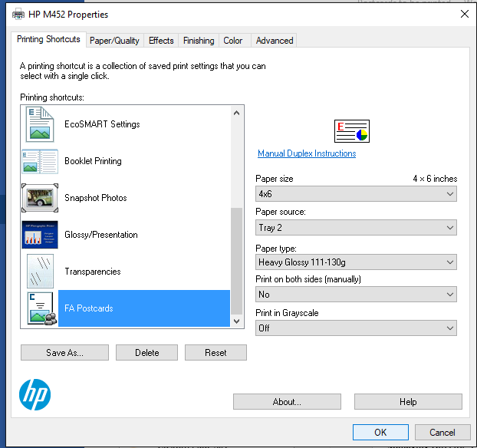Select the Transparencies shortcut icon

pyautogui.click(x=39, y=272)
